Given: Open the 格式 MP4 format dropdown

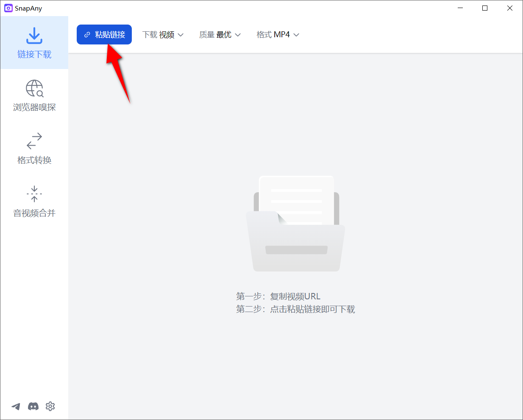Looking at the screenshot, I should coord(278,34).
